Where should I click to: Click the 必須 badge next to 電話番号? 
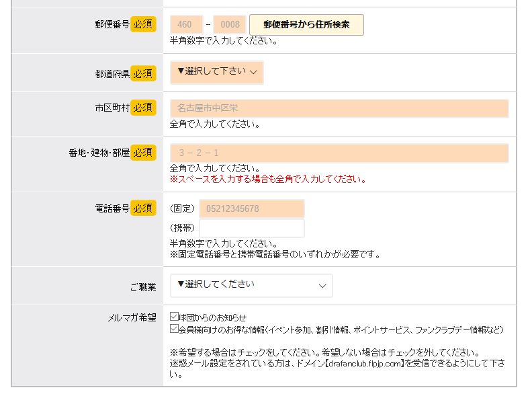click(x=143, y=208)
